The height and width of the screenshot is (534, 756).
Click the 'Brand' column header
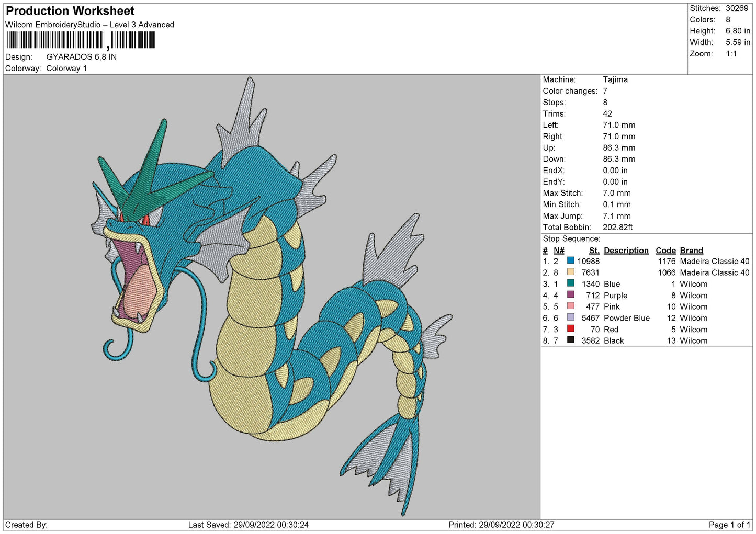pyautogui.click(x=692, y=251)
